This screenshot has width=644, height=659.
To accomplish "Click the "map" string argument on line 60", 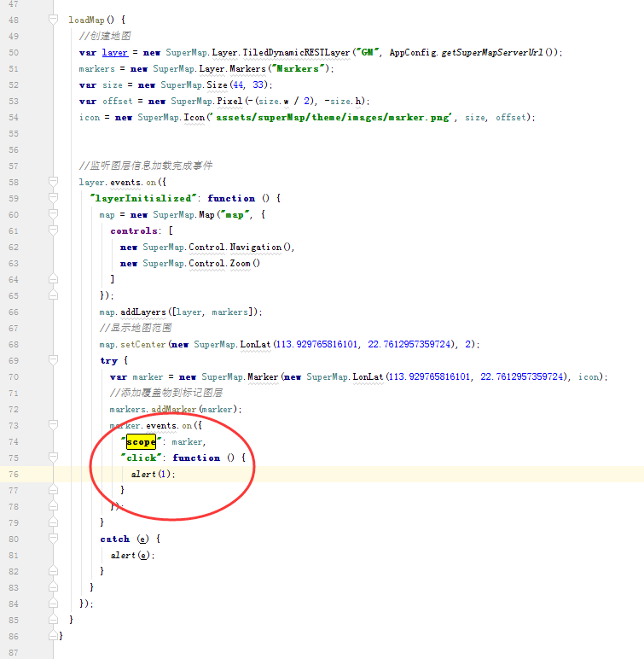I will click(x=235, y=215).
